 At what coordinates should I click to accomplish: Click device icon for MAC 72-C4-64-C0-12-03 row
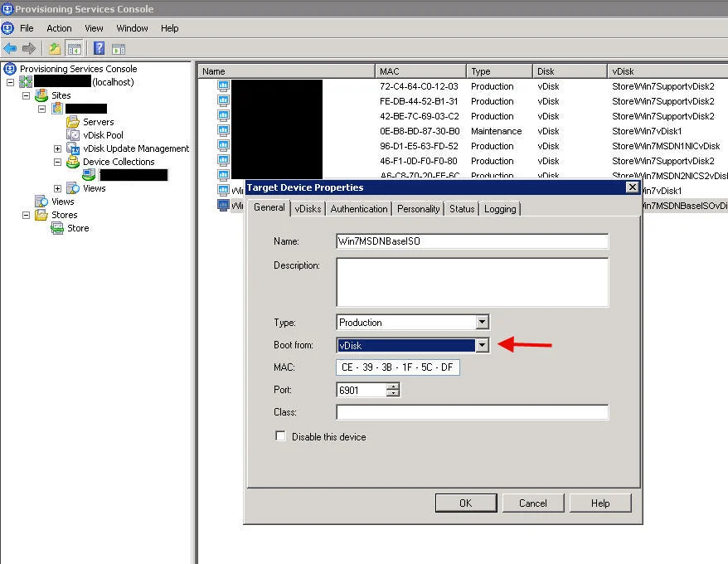(x=223, y=85)
